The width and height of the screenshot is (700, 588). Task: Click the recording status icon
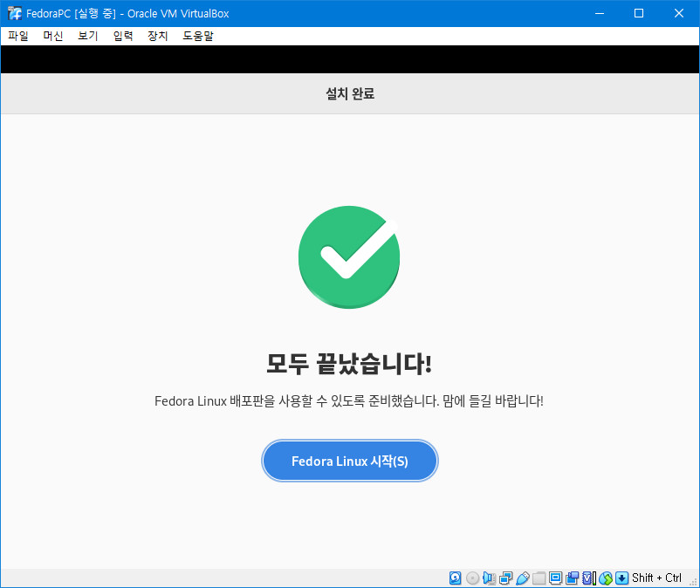tap(573, 578)
